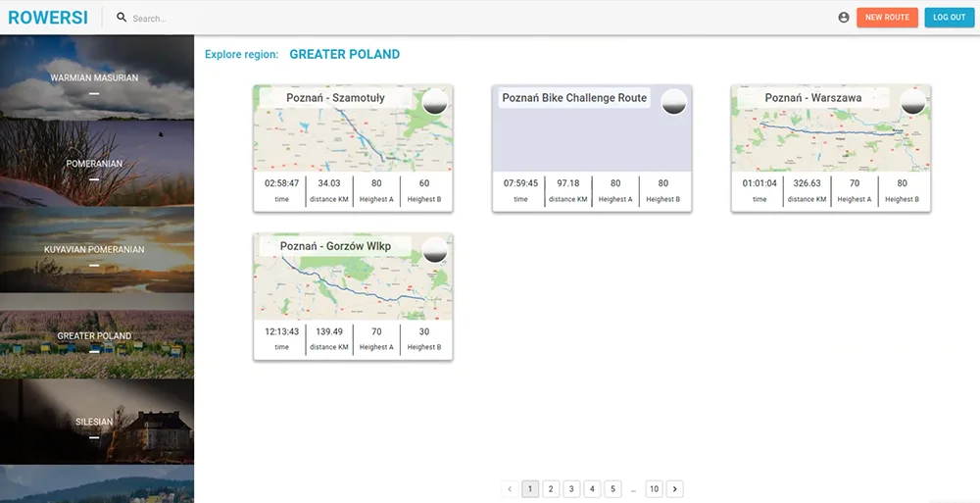
Task: Create a route with NEW ROUTE button
Action: (887, 18)
